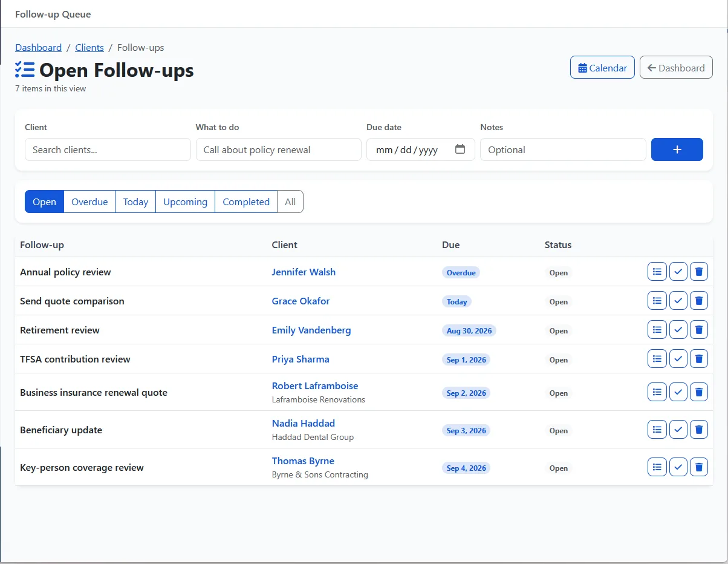Open Robert Laframboise client profile
The width and height of the screenshot is (728, 564).
pyautogui.click(x=315, y=385)
